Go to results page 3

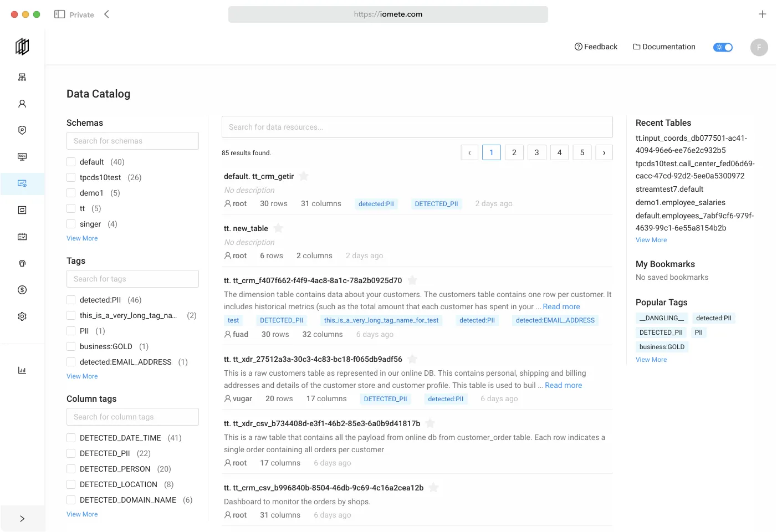click(536, 152)
